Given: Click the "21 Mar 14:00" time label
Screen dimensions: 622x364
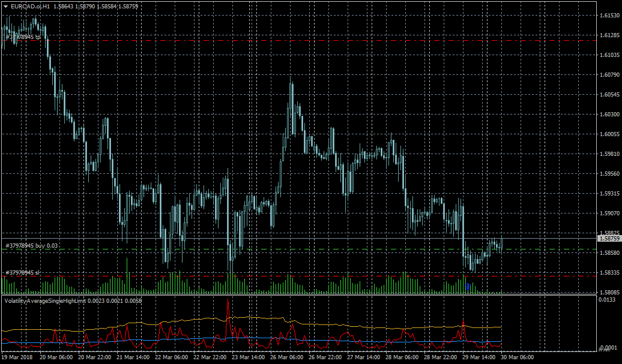Looking at the screenshot, I should coord(134,357).
